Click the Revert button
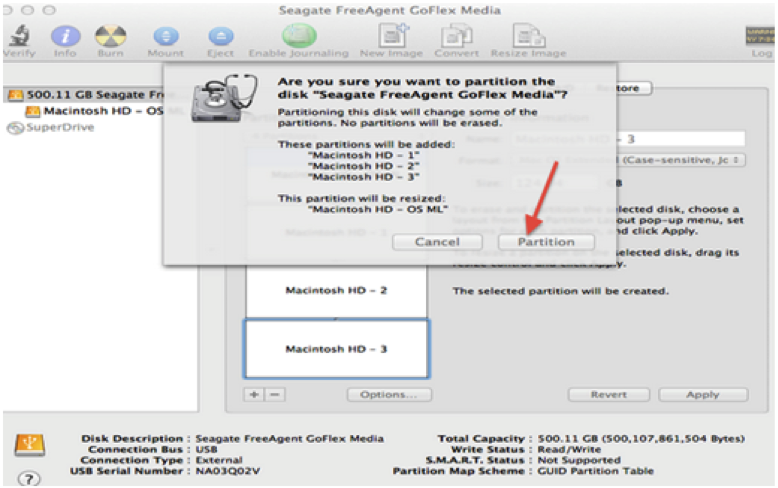This screenshot has width=778, height=488. pos(609,395)
